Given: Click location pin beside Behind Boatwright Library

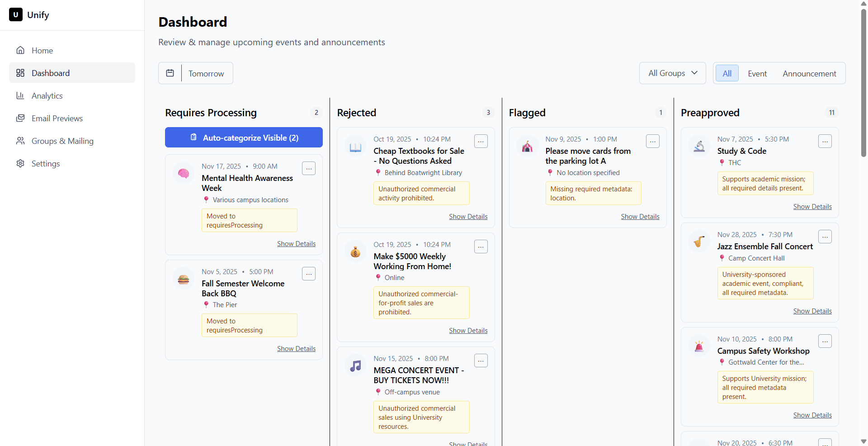Looking at the screenshot, I should click(378, 172).
